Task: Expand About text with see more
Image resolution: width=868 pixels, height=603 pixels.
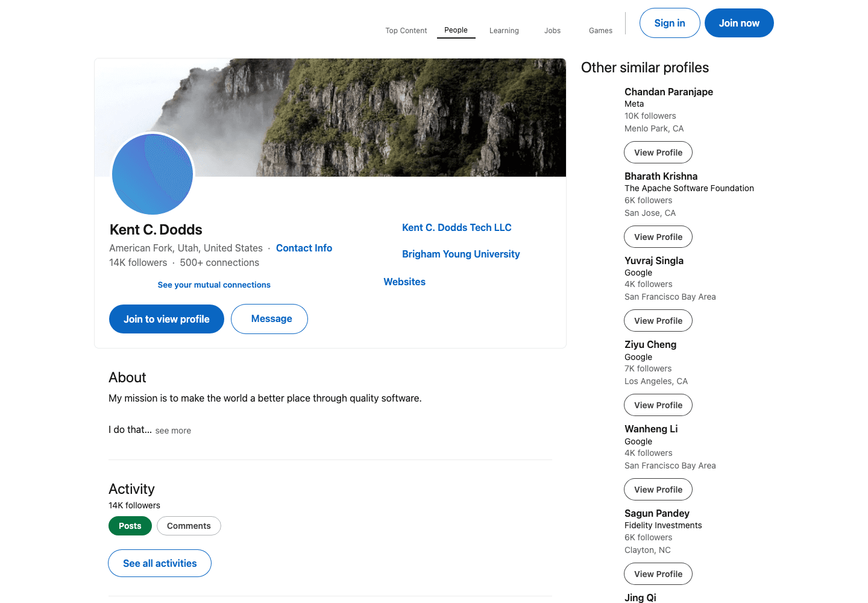Action: pyautogui.click(x=173, y=431)
